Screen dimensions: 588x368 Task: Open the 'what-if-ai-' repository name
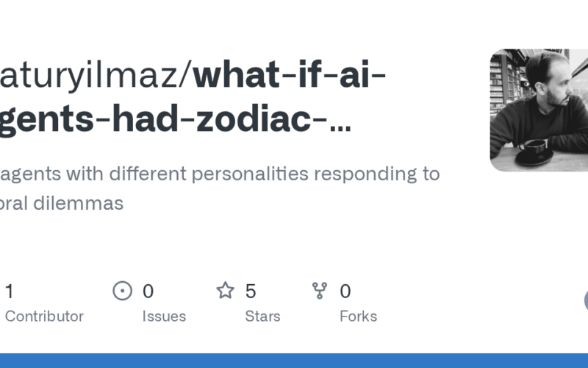point(290,74)
